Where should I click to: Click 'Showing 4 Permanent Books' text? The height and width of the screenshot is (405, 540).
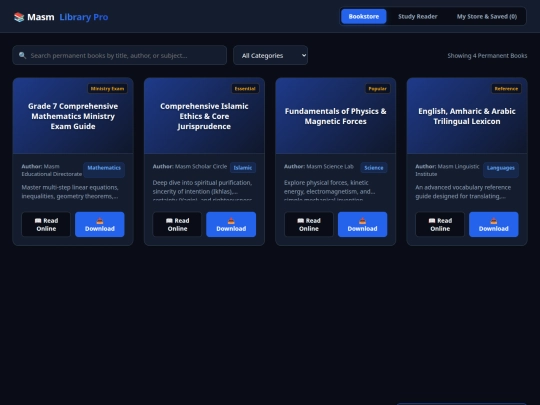[x=487, y=55]
